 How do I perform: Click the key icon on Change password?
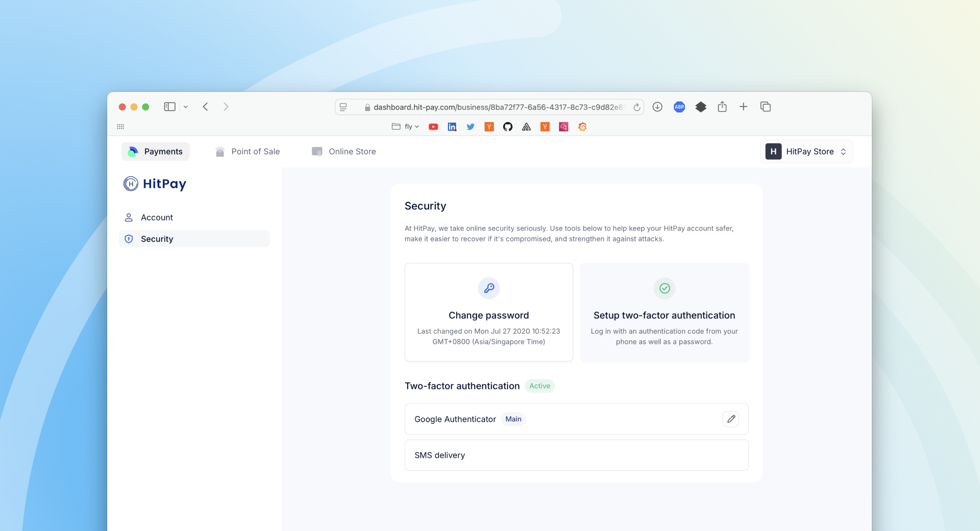(x=489, y=288)
